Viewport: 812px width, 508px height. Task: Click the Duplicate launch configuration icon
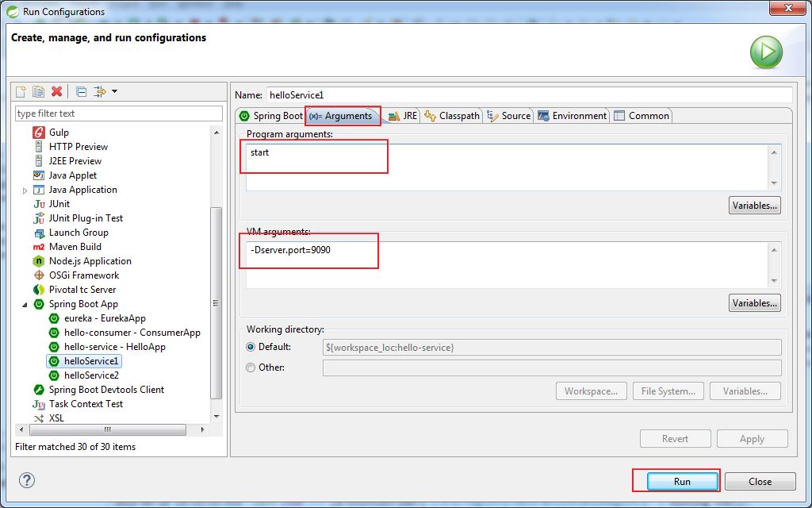point(38,92)
